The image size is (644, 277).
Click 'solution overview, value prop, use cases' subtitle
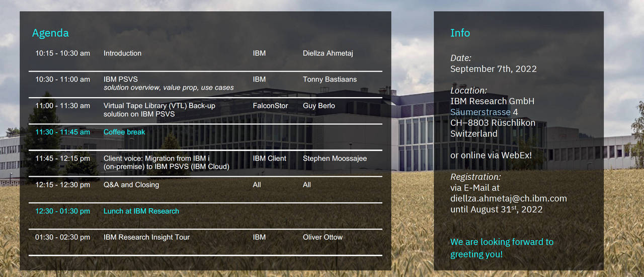click(x=169, y=88)
